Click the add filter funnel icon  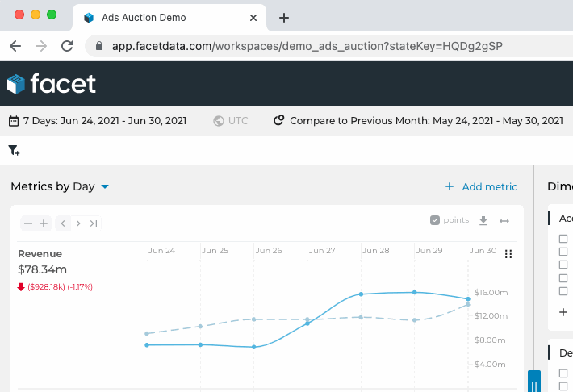[x=14, y=150]
